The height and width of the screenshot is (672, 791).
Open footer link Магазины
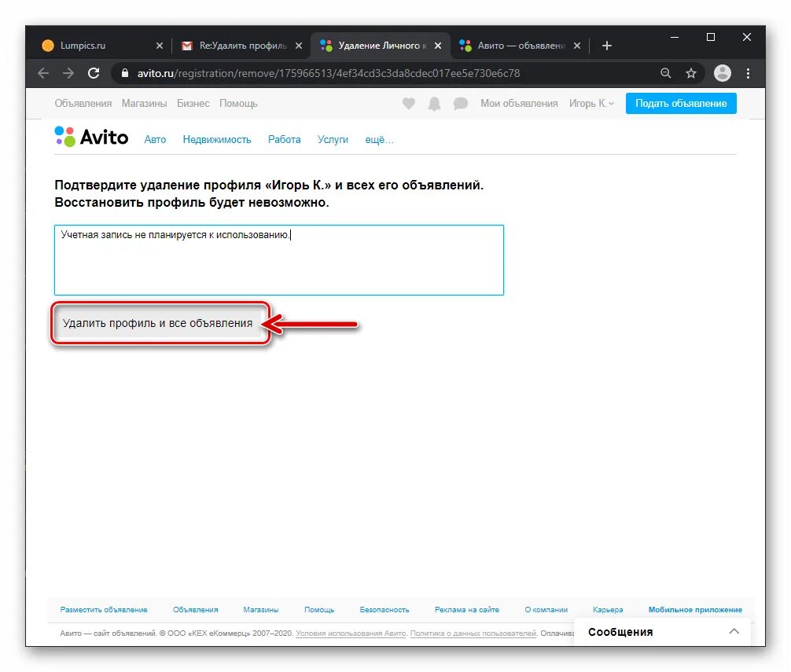(x=261, y=609)
